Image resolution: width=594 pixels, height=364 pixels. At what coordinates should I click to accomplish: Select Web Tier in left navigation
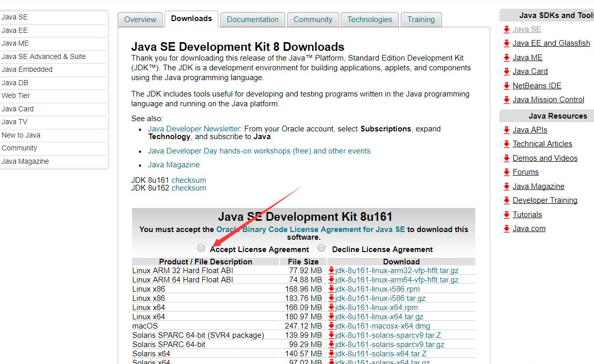tap(53, 95)
